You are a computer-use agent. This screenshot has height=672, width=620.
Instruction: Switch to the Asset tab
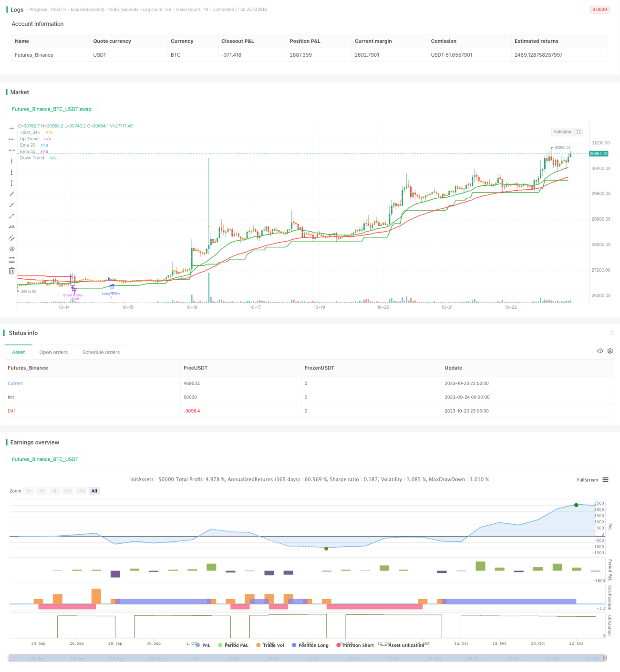[x=19, y=352]
